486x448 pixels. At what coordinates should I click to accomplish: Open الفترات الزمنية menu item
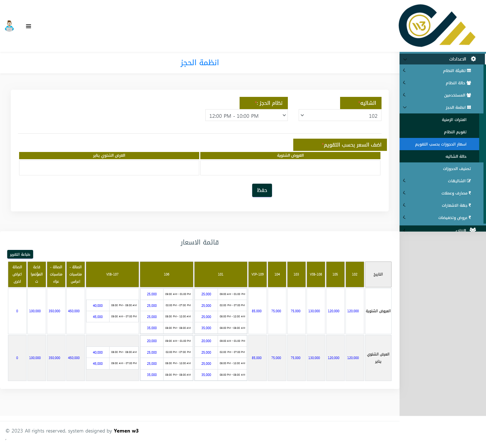coord(454,120)
